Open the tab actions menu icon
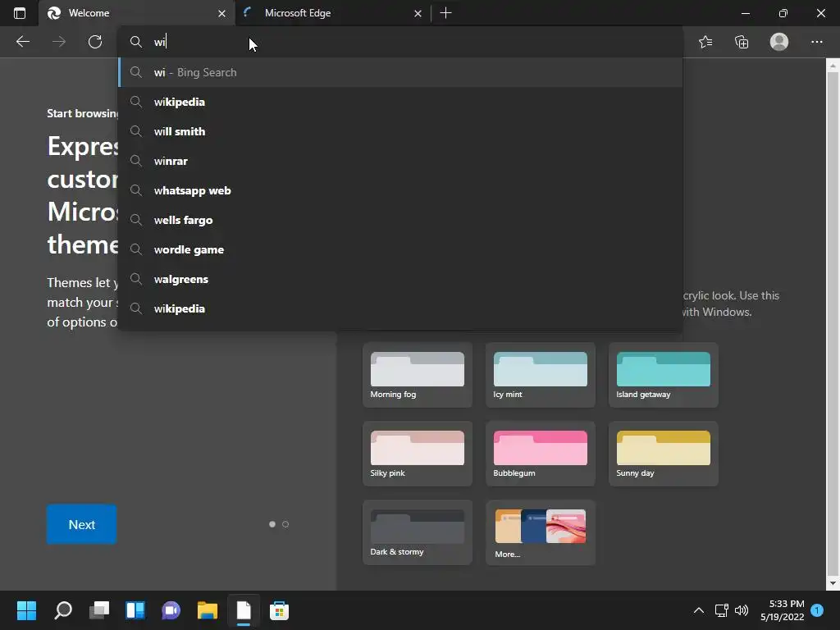This screenshot has width=840, height=630. pyautogui.click(x=20, y=13)
